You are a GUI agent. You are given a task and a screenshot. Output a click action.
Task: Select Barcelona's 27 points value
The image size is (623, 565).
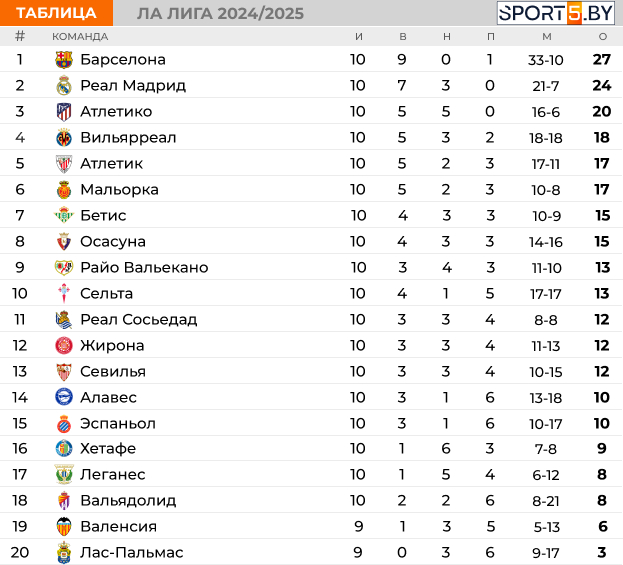coord(602,60)
